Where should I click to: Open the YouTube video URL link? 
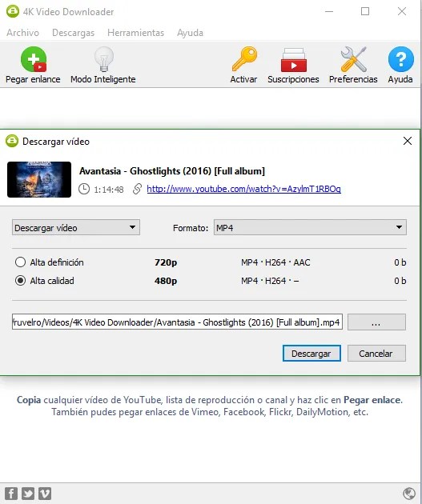[243, 189]
